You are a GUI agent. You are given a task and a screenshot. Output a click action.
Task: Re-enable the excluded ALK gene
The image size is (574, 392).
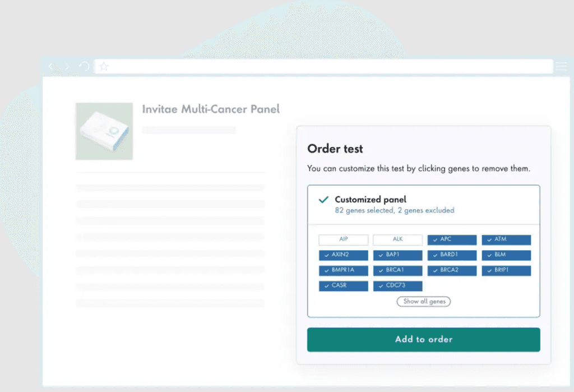[x=397, y=239]
